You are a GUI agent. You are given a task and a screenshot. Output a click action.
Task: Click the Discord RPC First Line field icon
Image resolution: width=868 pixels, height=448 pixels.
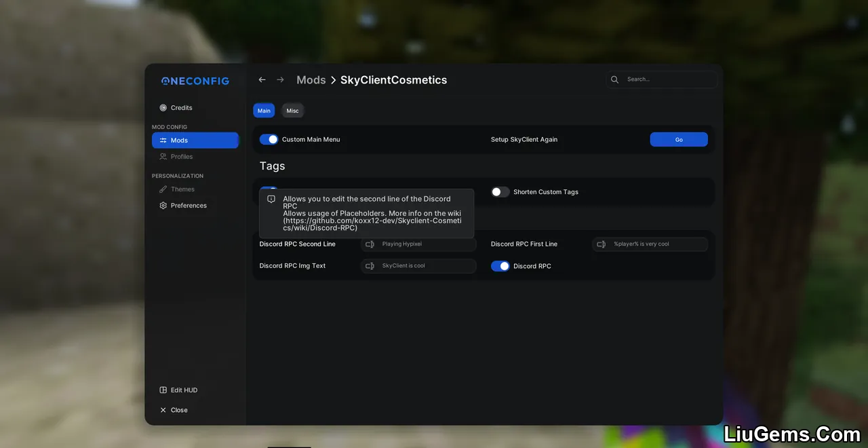[601, 244]
